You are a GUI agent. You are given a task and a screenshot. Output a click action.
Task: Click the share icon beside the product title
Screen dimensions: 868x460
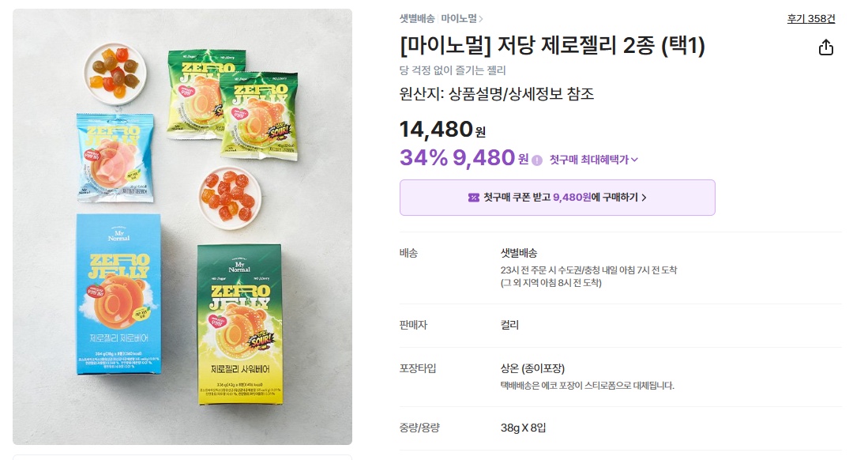tap(825, 48)
